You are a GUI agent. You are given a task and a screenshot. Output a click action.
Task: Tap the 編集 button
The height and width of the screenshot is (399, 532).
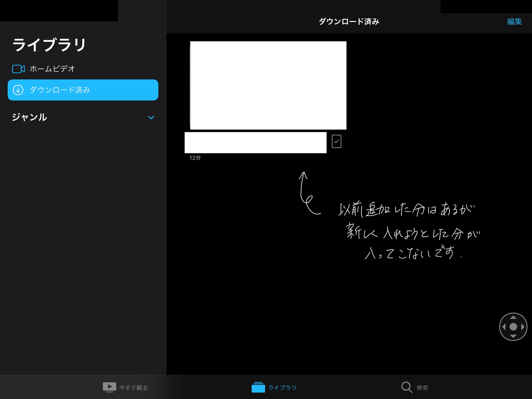[514, 22]
